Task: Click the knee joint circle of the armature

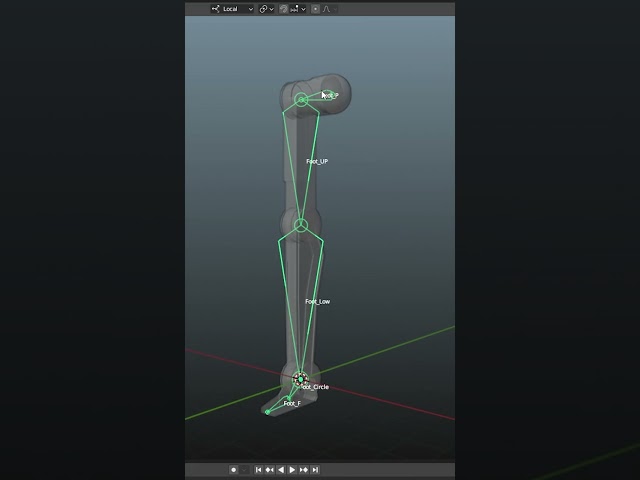Action: tap(301, 225)
